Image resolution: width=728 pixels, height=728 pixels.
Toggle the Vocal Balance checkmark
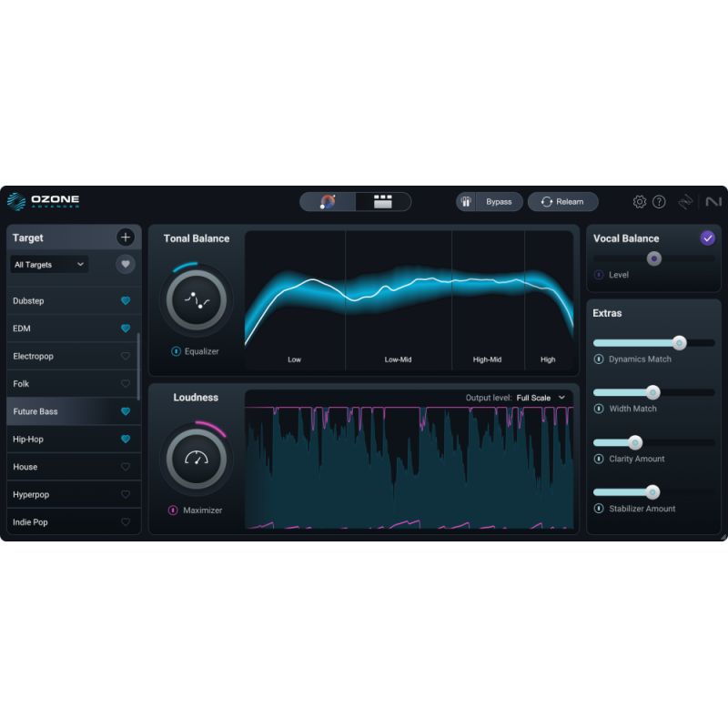pyautogui.click(x=707, y=238)
